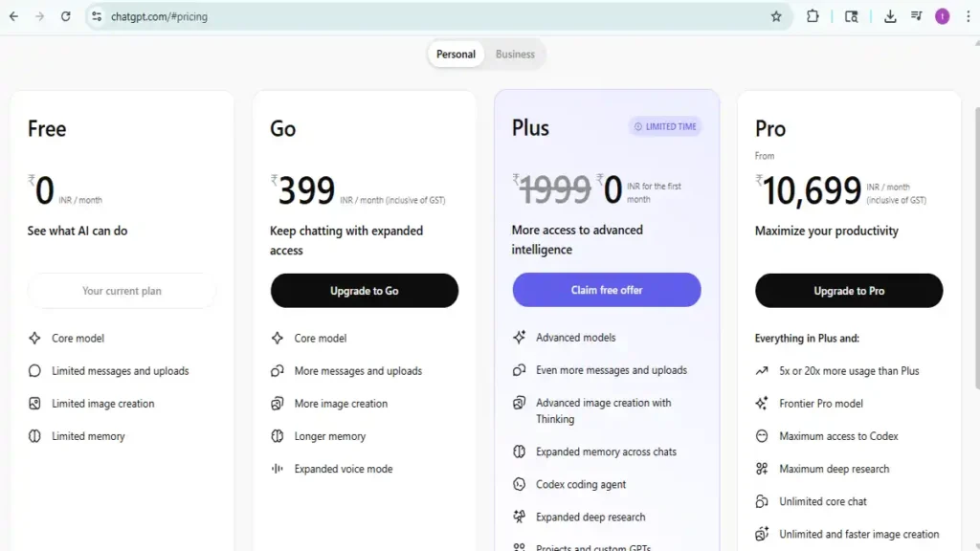Click the Codex coding agent icon under Plus
Screen dimensions: 980x551
pyautogui.click(x=519, y=484)
